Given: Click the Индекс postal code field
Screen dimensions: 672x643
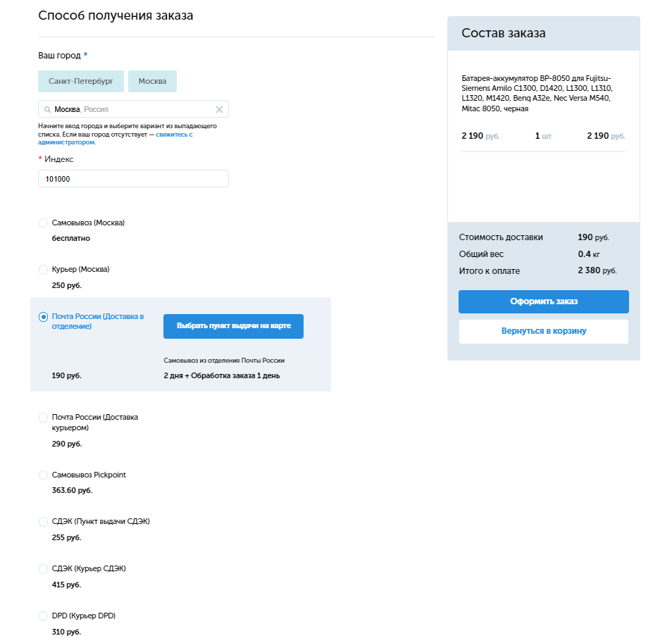Looking at the screenshot, I should tap(133, 179).
